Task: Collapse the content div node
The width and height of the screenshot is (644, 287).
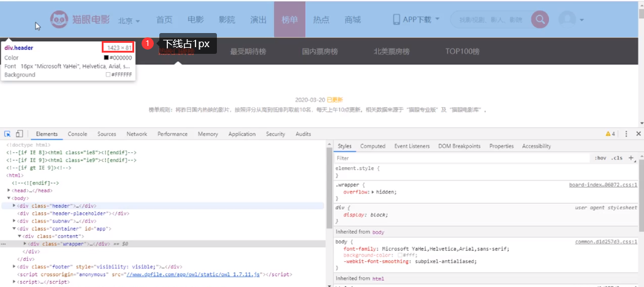Action: (20, 236)
